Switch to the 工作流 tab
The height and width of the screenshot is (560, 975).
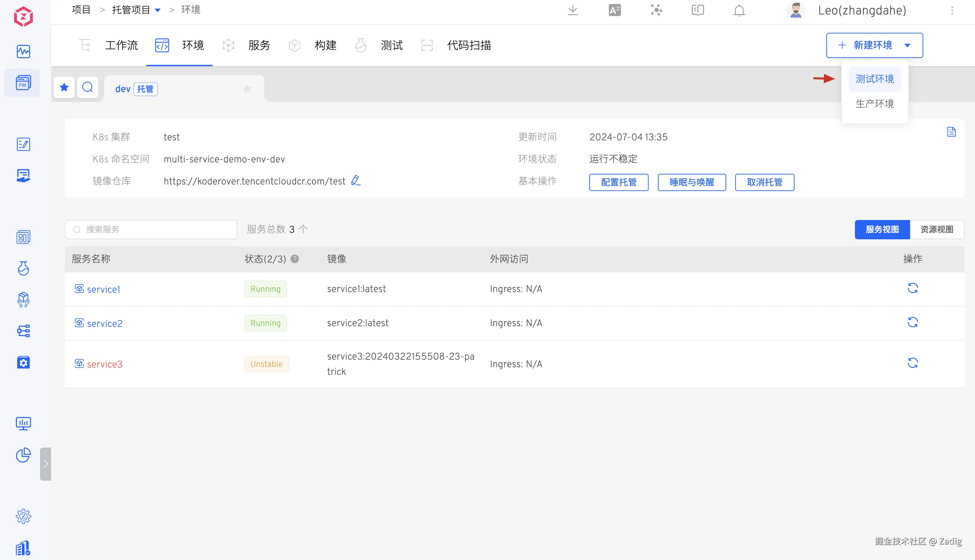(x=121, y=46)
